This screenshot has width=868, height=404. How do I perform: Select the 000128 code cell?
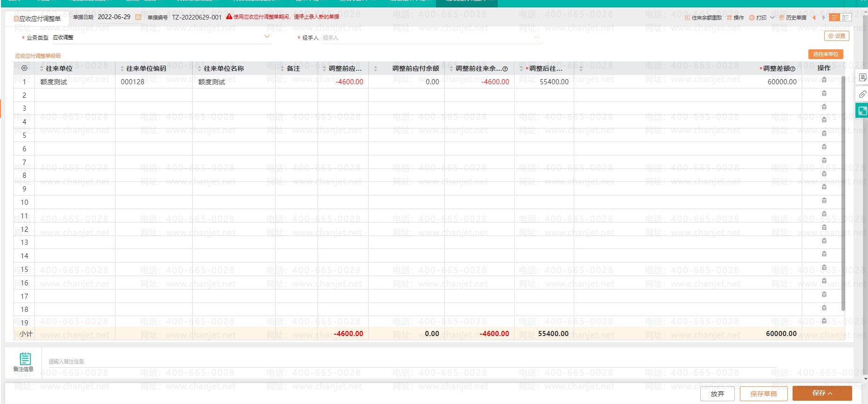click(x=154, y=82)
